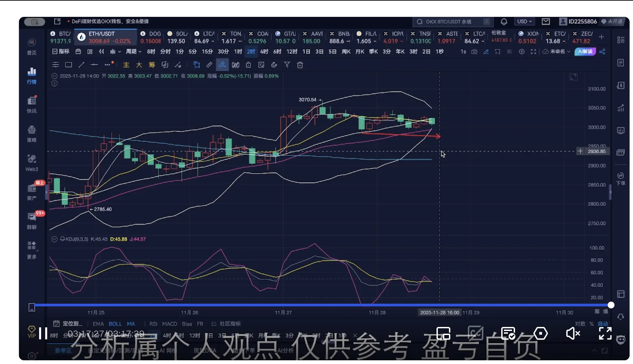This screenshot has width=633, height=364.
Task: Select the BTC ticker tab
Action: [61, 37]
